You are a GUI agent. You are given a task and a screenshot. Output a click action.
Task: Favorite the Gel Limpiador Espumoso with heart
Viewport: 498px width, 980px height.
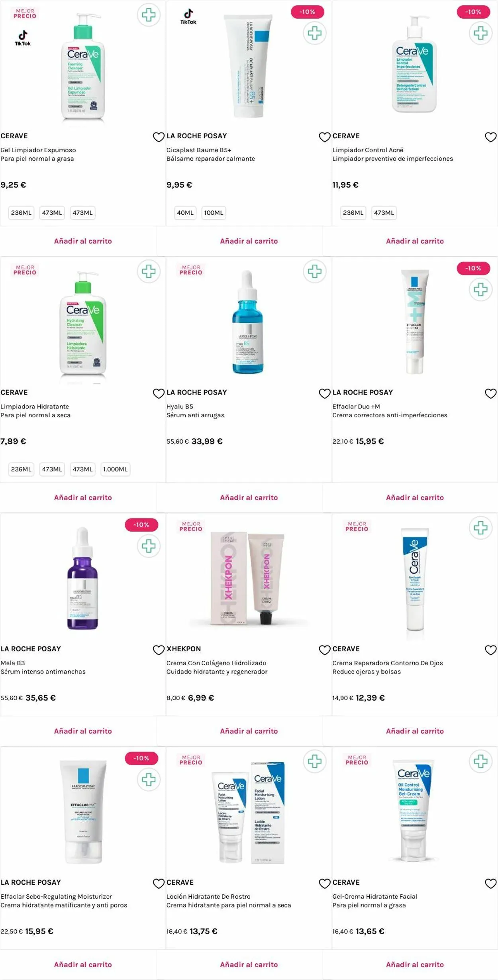159,137
